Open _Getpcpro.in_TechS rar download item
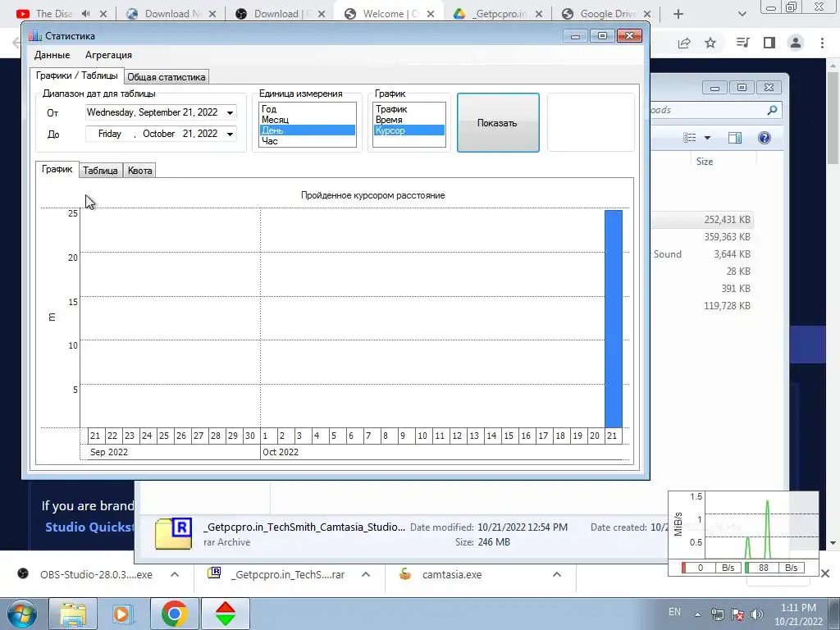The width and height of the screenshot is (840, 630). coord(276,574)
